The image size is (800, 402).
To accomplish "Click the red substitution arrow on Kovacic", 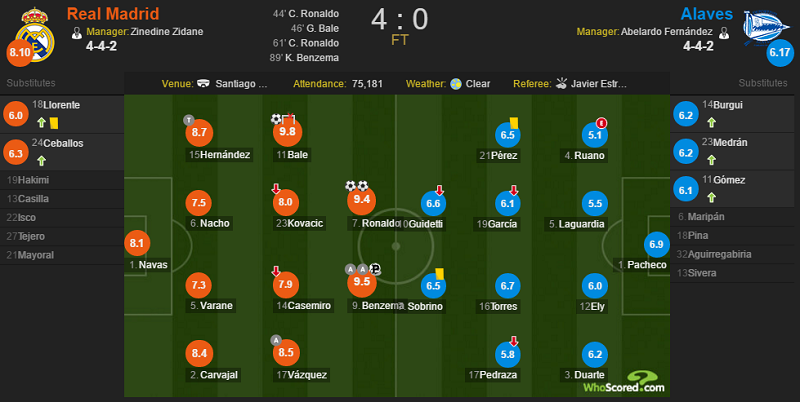I will tap(276, 189).
